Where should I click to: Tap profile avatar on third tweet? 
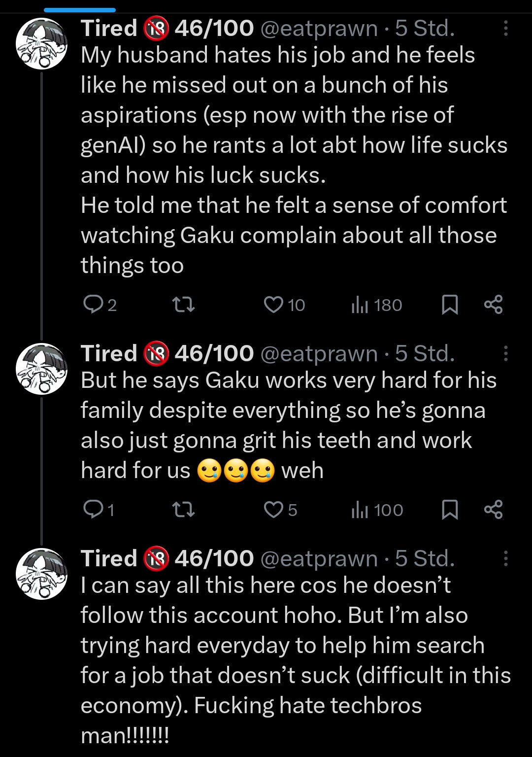(42, 573)
